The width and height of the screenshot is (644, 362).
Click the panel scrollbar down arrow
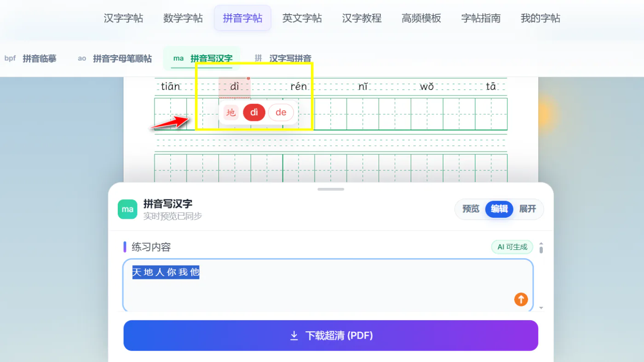541,308
